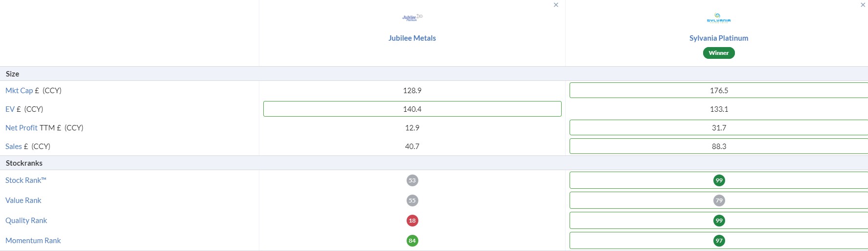868x251 pixels.
Task: Select Sylvania Mkt Cap value 176.5
Action: tap(719, 91)
